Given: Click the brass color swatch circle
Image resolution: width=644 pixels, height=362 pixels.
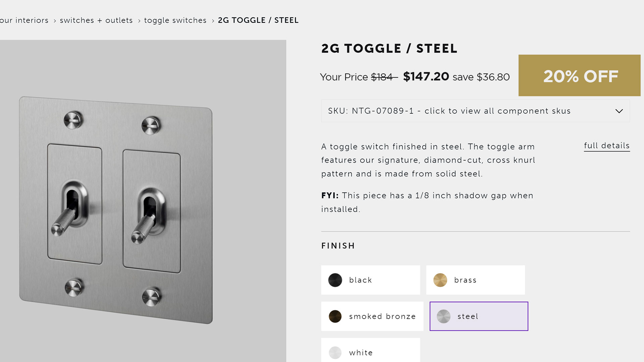Looking at the screenshot, I should coord(440,280).
